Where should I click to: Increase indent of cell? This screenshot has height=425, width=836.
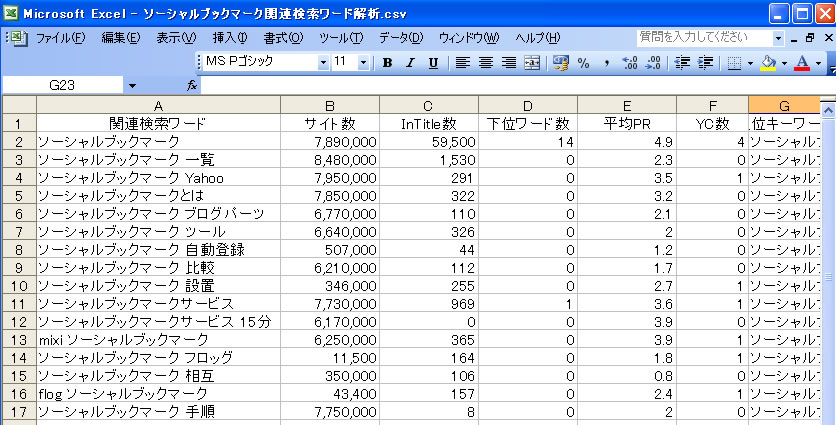705,63
